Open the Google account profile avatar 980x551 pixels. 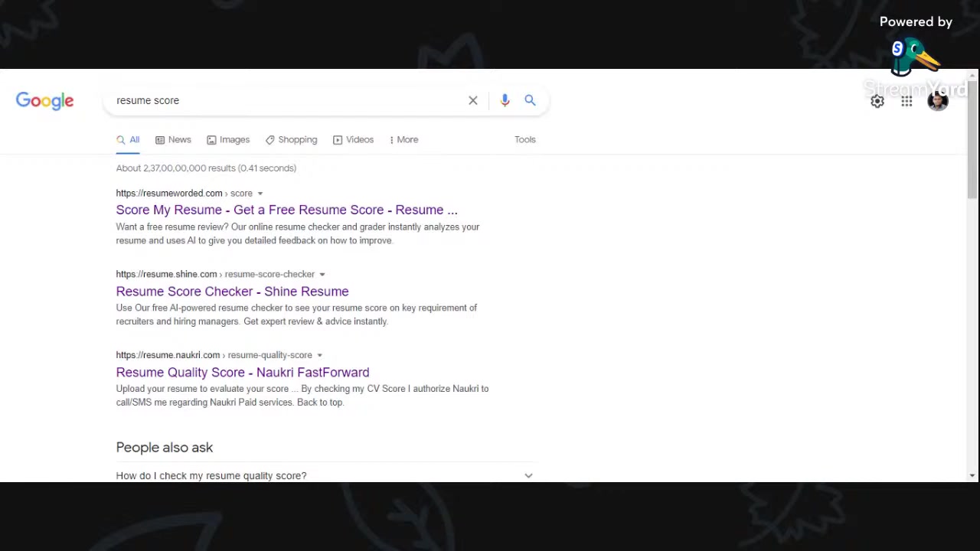938,101
